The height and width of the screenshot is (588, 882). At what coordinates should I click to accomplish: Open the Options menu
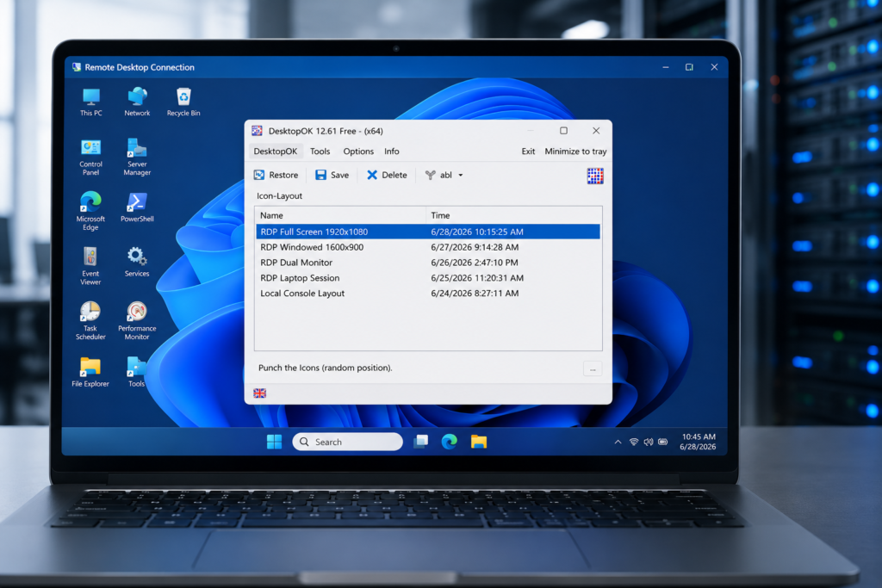(358, 152)
